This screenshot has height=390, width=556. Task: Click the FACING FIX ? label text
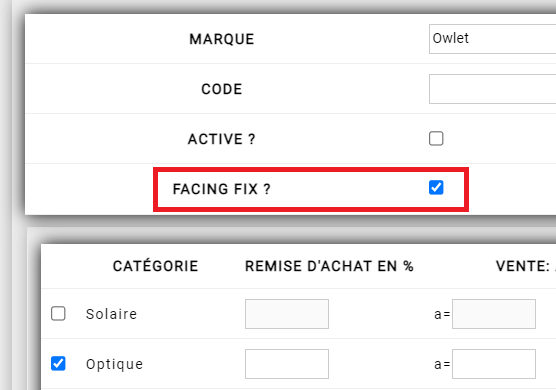[x=222, y=189]
